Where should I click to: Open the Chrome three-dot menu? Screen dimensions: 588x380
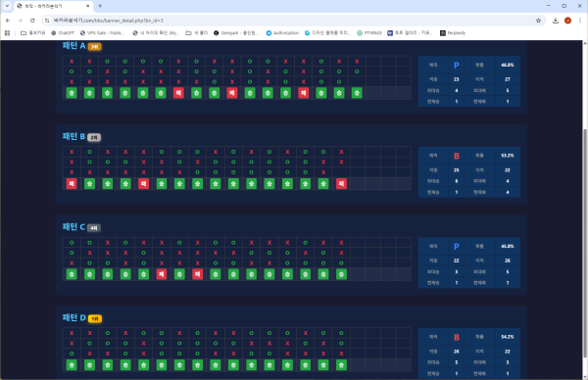[x=580, y=21]
